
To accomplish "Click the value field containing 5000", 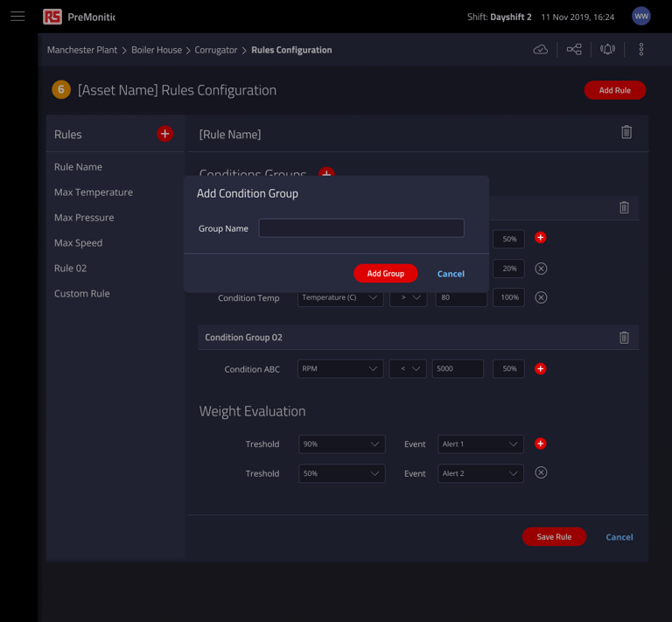I will click(458, 368).
